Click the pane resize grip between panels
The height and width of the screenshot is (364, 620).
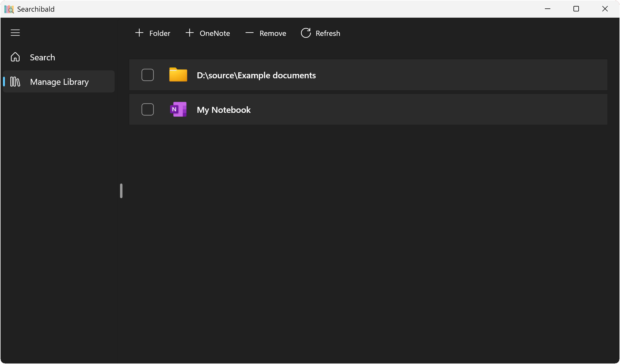(121, 191)
